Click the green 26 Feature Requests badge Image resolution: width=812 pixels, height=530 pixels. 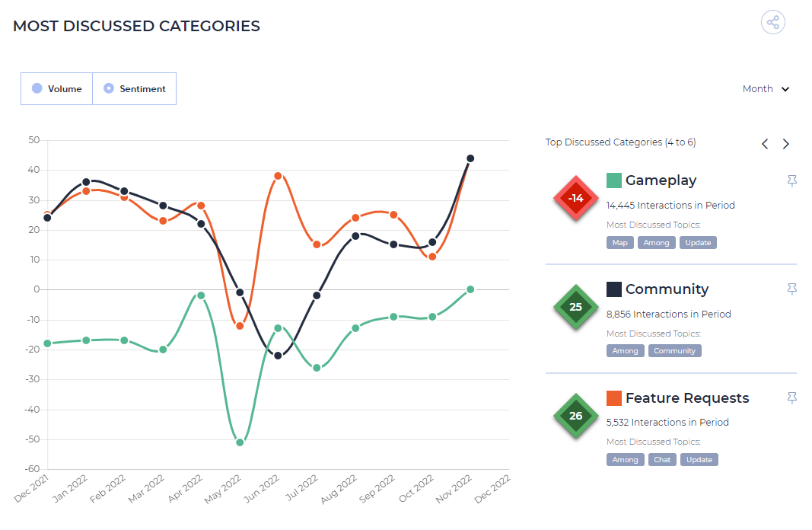tap(576, 416)
